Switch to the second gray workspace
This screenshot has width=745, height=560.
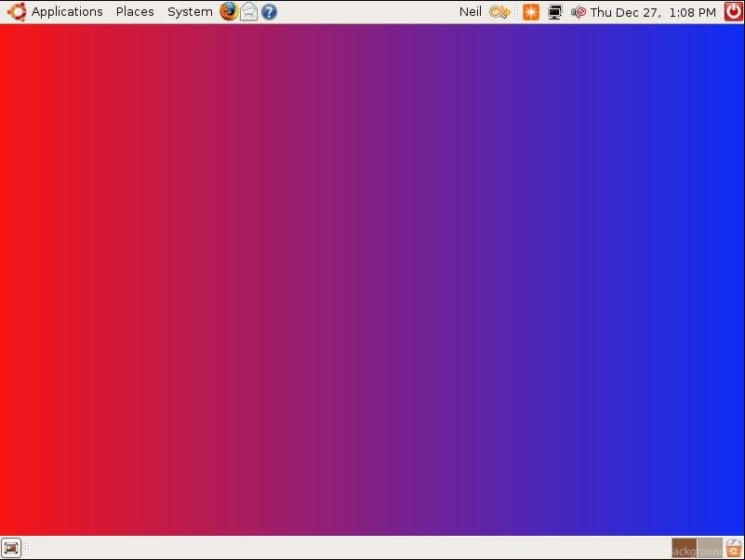pyautogui.click(x=710, y=548)
